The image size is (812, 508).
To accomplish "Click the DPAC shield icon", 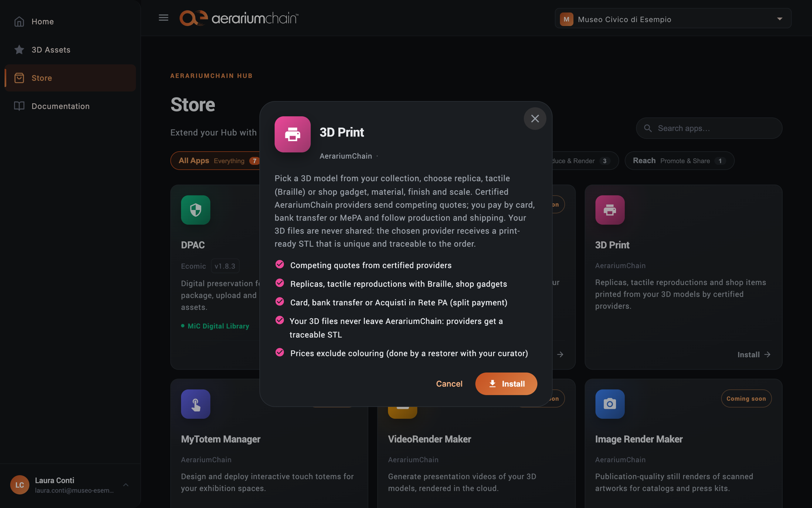I will [196, 210].
